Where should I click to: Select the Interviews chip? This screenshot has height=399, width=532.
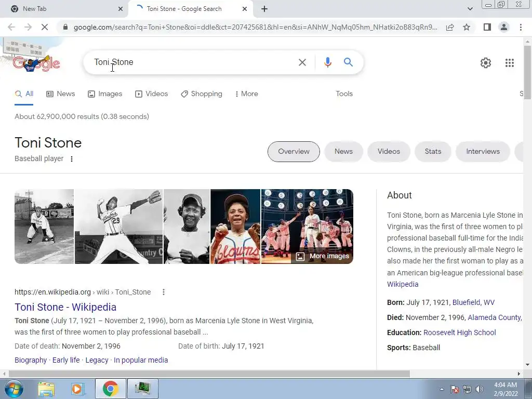click(483, 152)
